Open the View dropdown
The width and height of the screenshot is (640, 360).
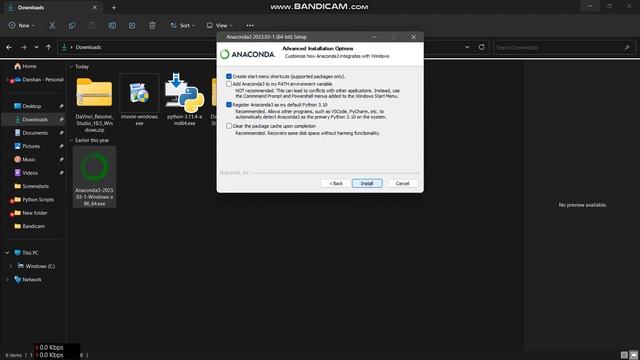coord(219,25)
